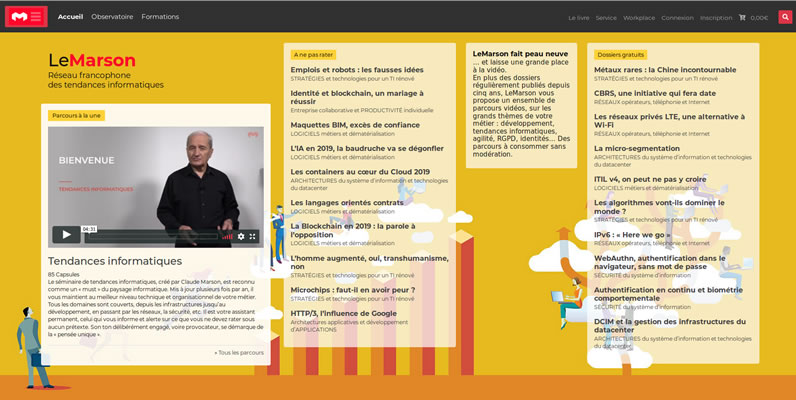Open the Workplace link
The image size is (796, 400).
point(639,18)
